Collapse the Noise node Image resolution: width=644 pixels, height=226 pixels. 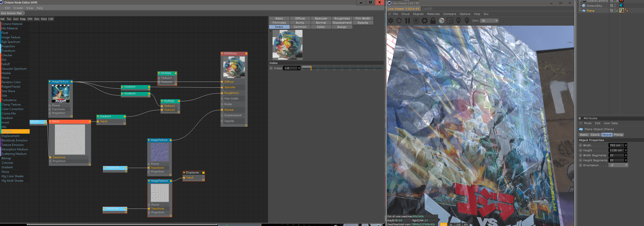(50, 121)
